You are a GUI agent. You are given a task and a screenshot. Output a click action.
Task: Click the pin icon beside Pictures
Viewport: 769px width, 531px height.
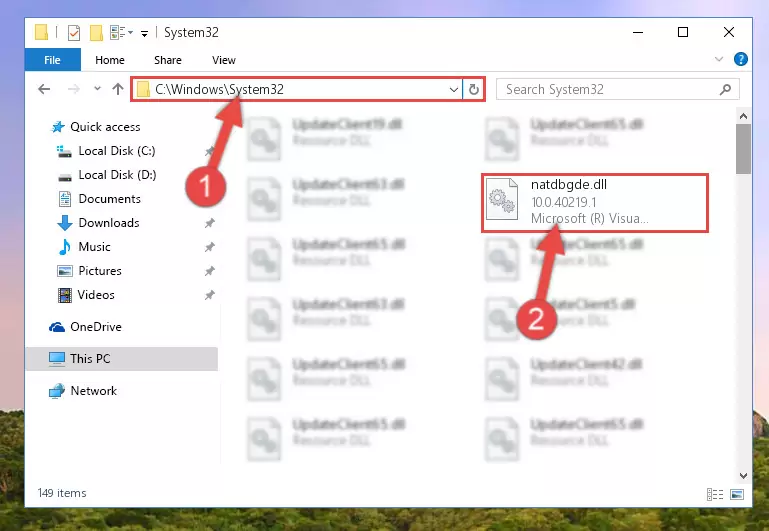tap(209, 271)
